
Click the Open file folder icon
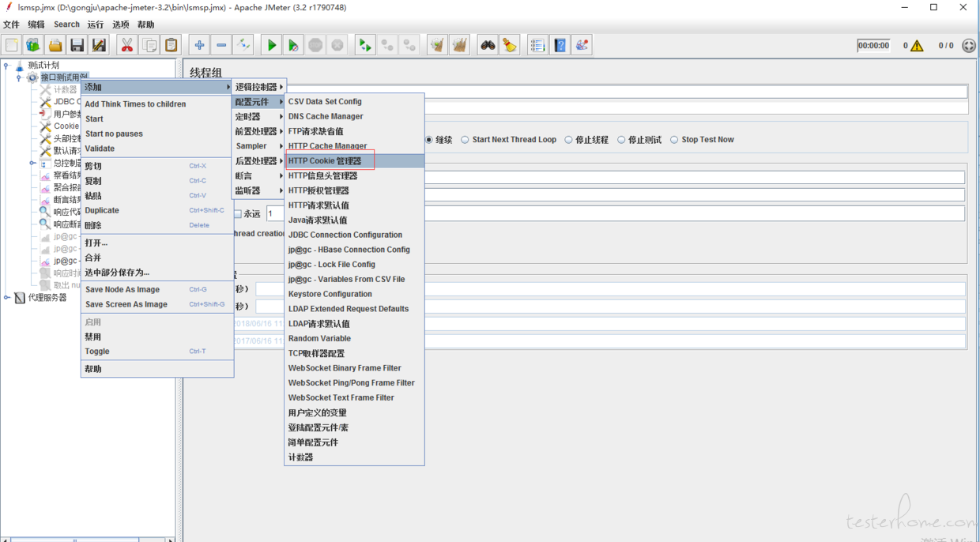[x=55, y=45]
